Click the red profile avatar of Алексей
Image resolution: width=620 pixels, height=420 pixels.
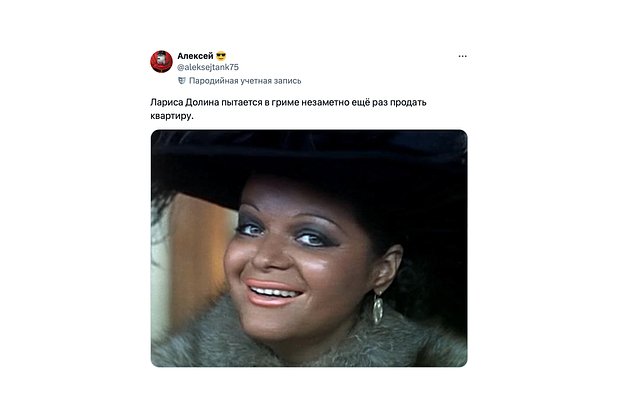pos(161,61)
